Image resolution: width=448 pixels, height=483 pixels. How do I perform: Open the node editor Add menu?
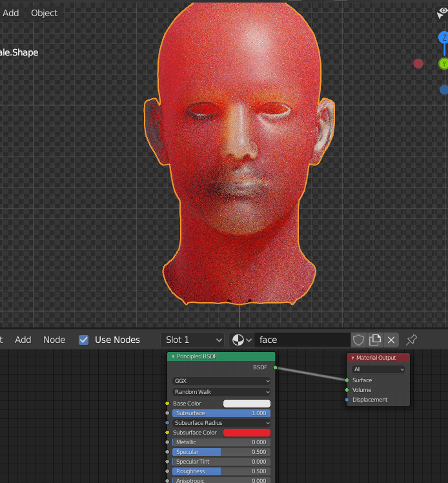pos(23,340)
